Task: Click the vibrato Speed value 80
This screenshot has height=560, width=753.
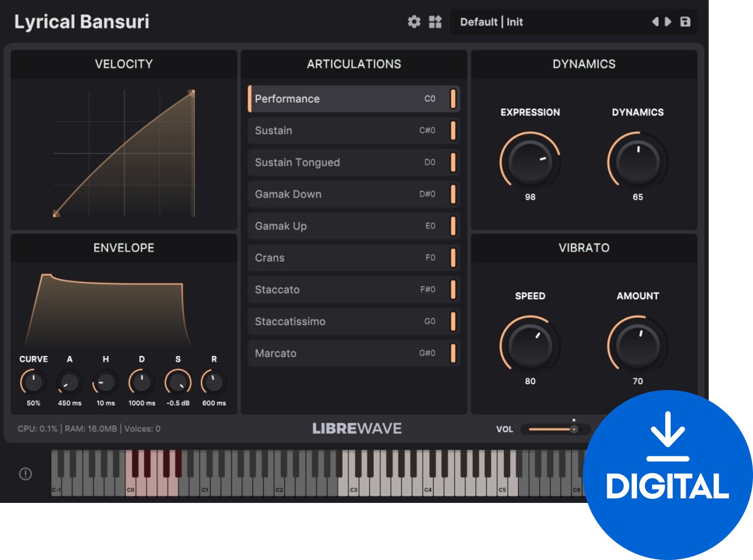Action: pyautogui.click(x=530, y=381)
